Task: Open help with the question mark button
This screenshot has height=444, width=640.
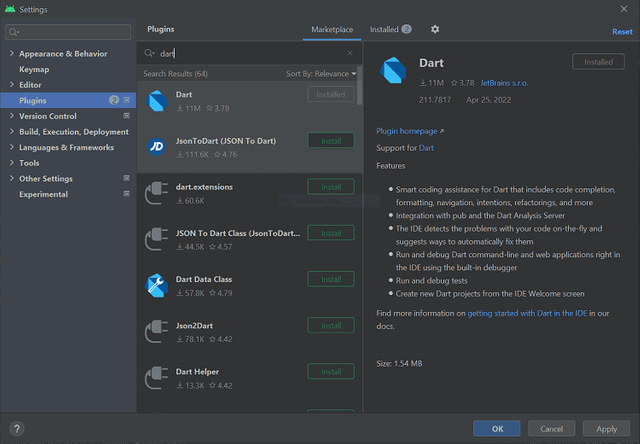Action: pos(17,428)
